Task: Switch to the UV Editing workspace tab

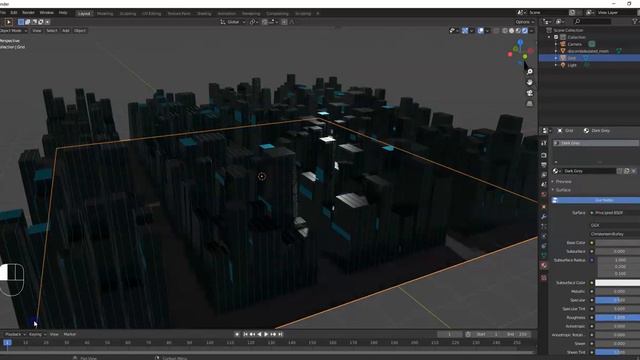Action: coord(151,13)
